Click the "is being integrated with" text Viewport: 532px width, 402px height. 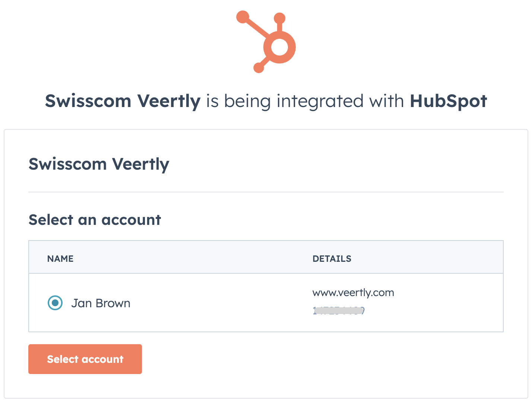click(x=305, y=101)
